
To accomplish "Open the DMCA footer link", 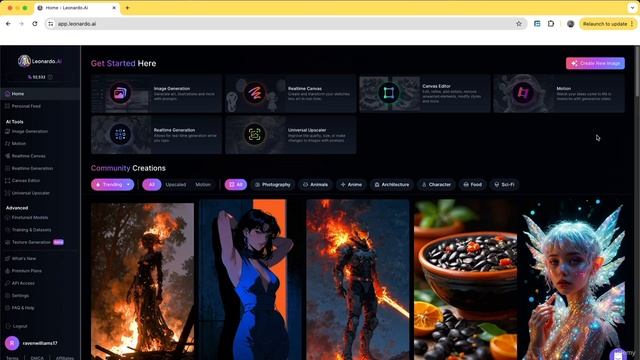I will pos(37,358).
